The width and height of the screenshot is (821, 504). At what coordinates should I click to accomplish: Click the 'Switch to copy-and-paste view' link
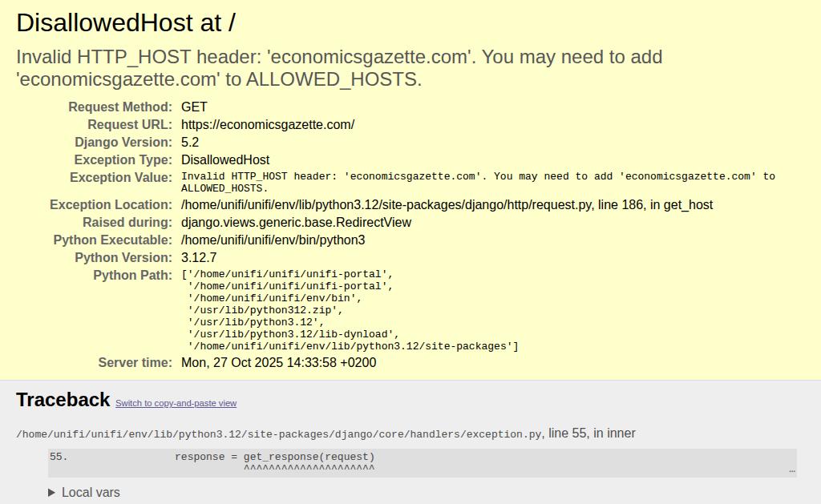coord(176,403)
